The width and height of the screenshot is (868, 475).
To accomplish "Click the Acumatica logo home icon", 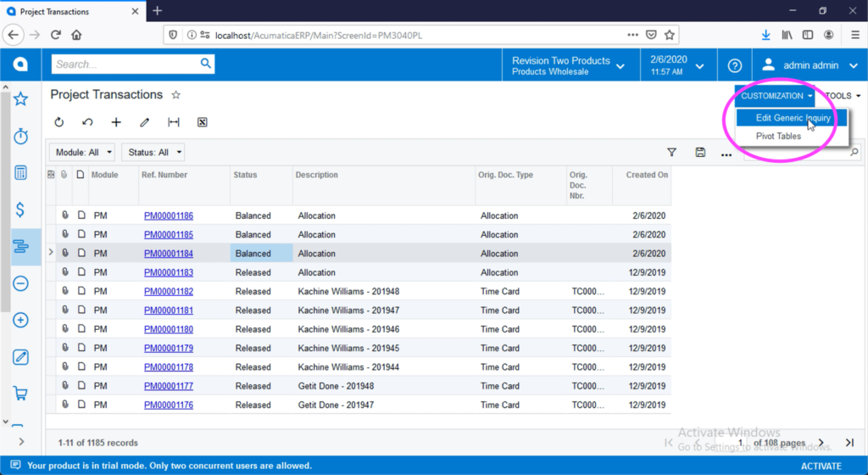I will click(x=20, y=64).
